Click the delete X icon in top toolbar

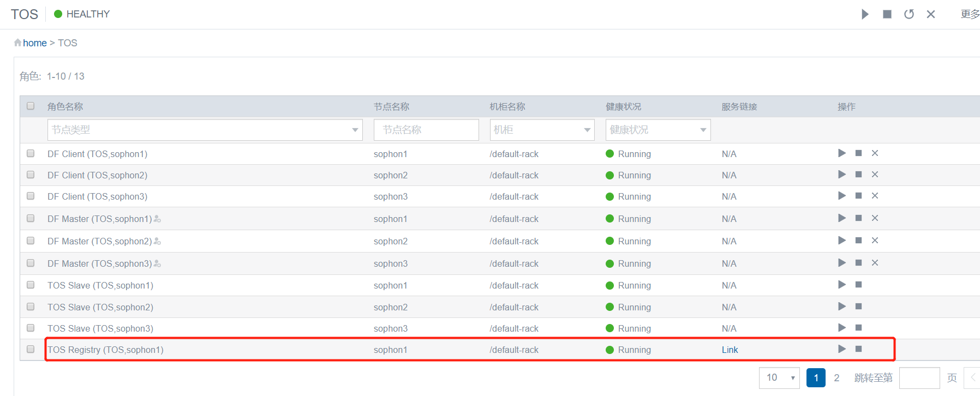pos(931,14)
